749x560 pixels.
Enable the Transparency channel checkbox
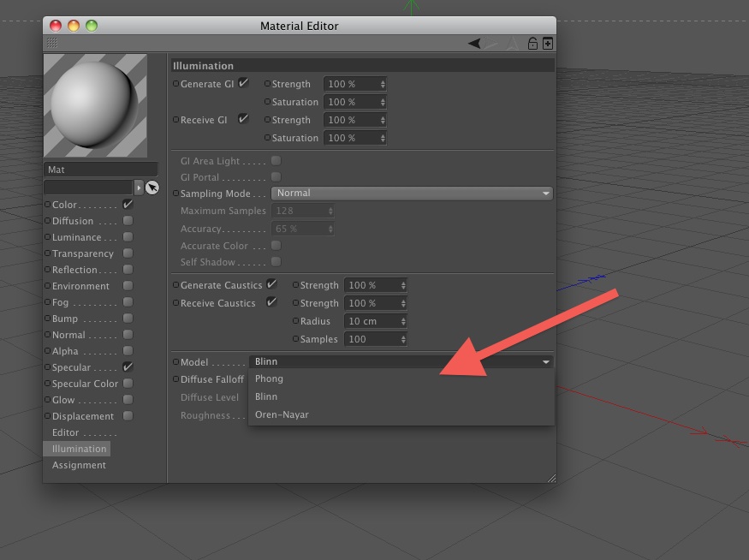point(128,253)
